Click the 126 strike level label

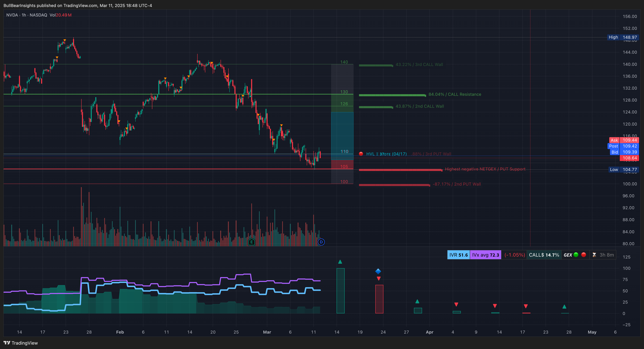click(344, 104)
